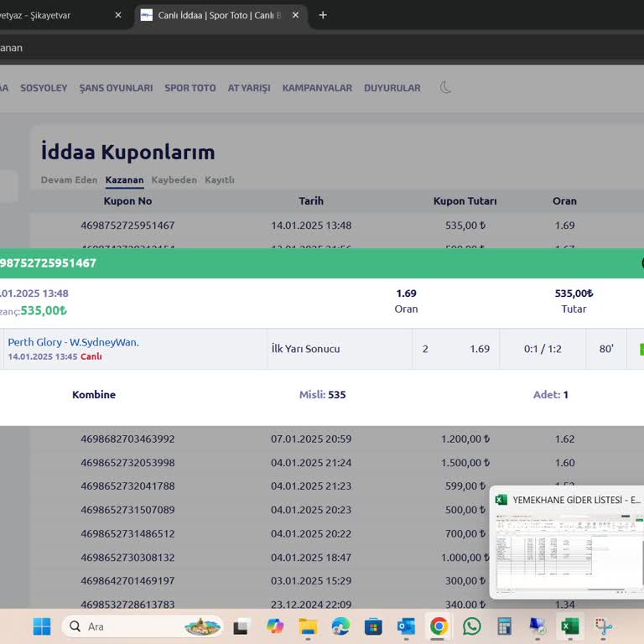Launch Copilot from the taskbar
This screenshot has height=644, width=644.
[275, 626]
